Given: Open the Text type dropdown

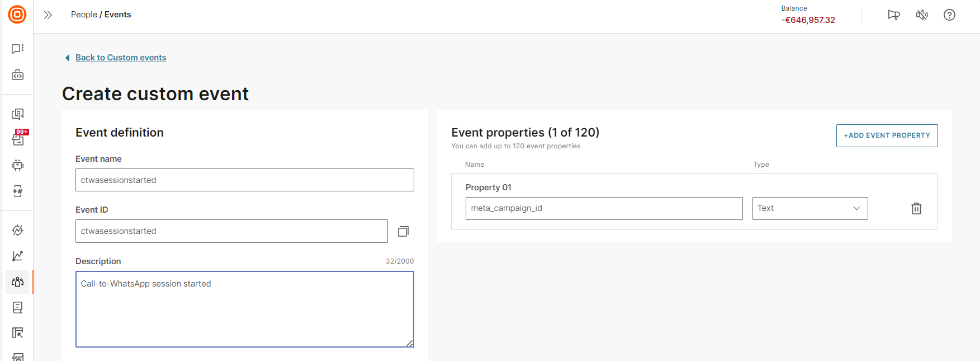Looking at the screenshot, I should (x=810, y=208).
